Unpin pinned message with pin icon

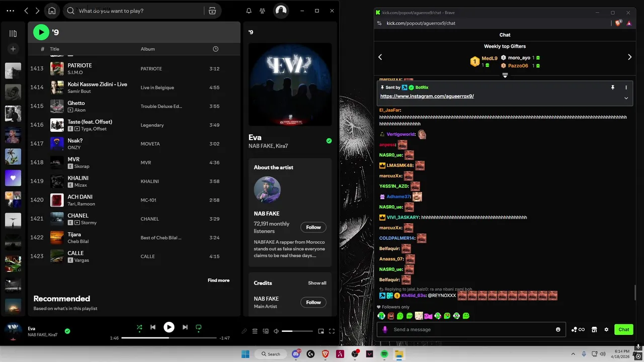613,87
